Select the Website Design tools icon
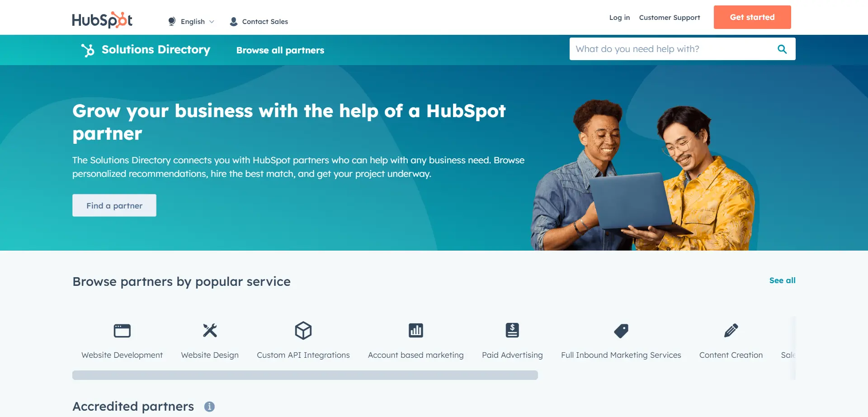The height and width of the screenshot is (417, 868). coord(210,331)
